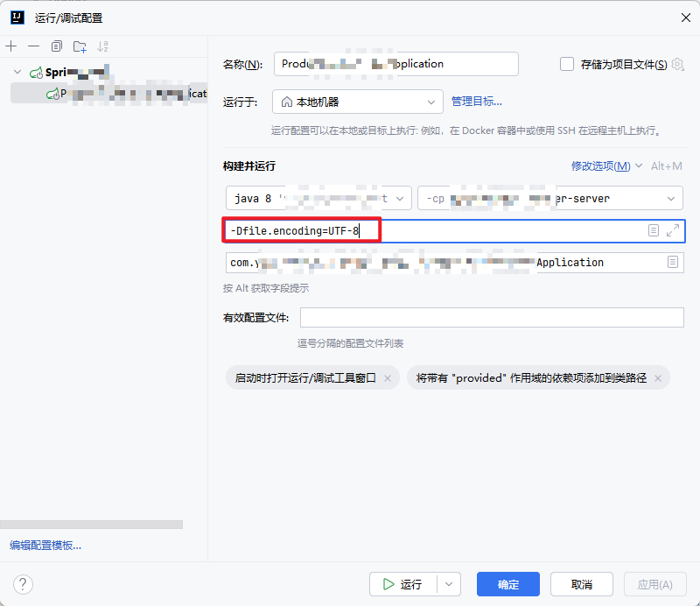The width and height of the screenshot is (700, 606).
Task: Click the 管理目标 link
Action: tap(477, 102)
